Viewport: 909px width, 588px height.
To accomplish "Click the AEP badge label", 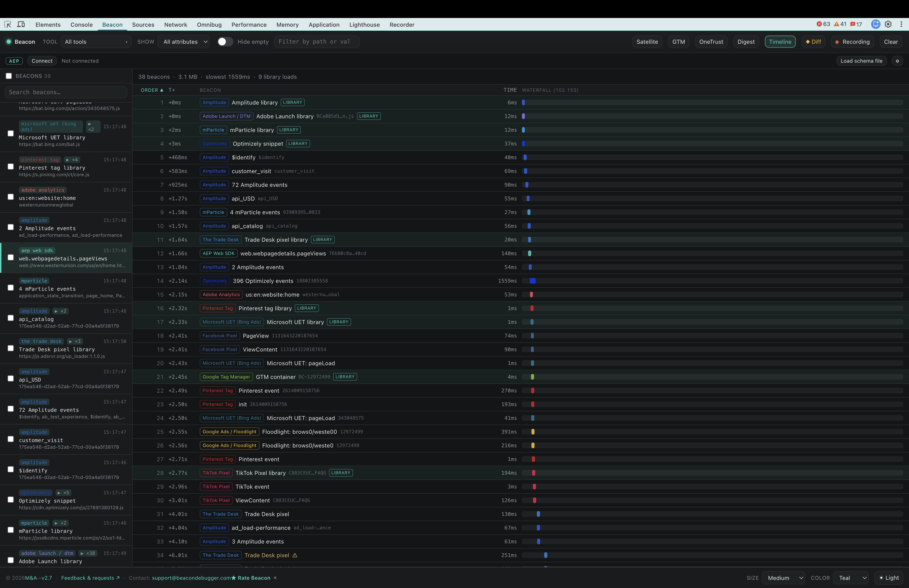I will tap(14, 61).
